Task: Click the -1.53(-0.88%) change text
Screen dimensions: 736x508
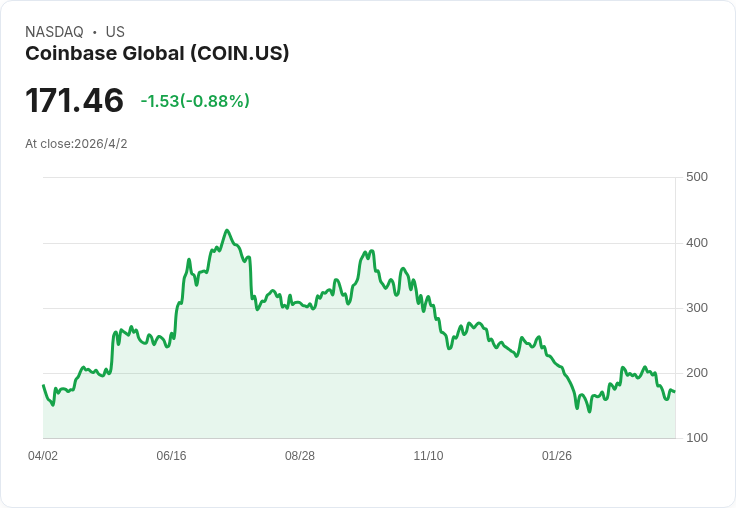Action: point(195,101)
